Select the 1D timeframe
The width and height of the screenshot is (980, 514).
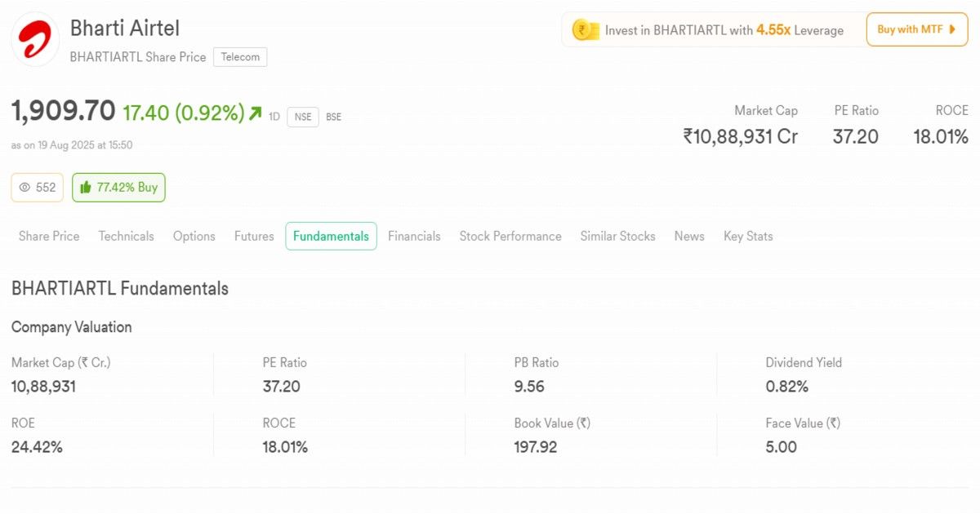pos(274,117)
